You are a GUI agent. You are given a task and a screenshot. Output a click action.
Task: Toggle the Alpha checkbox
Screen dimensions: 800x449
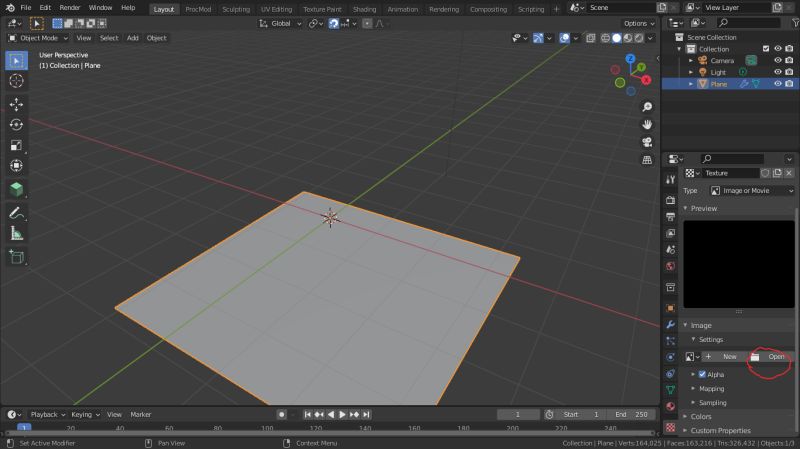tap(702, 375)
